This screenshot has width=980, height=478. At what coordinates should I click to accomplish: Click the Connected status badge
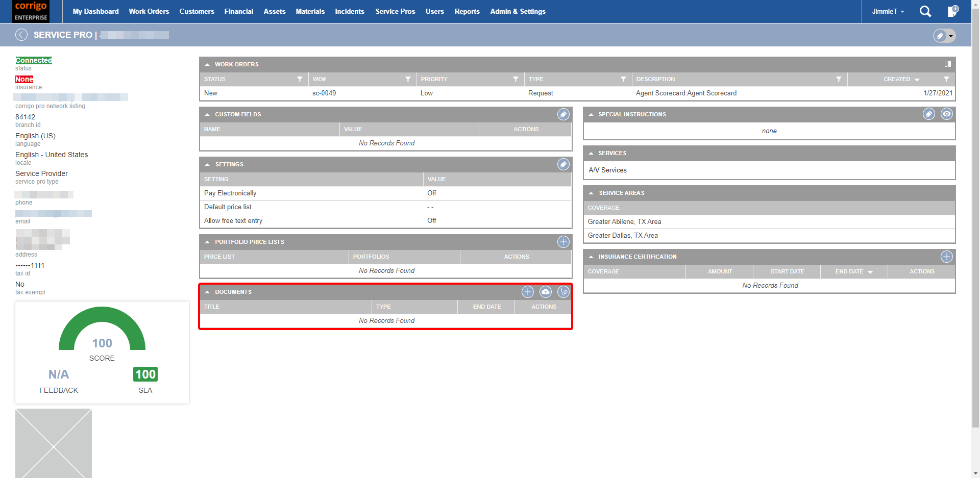click(34, 60)
